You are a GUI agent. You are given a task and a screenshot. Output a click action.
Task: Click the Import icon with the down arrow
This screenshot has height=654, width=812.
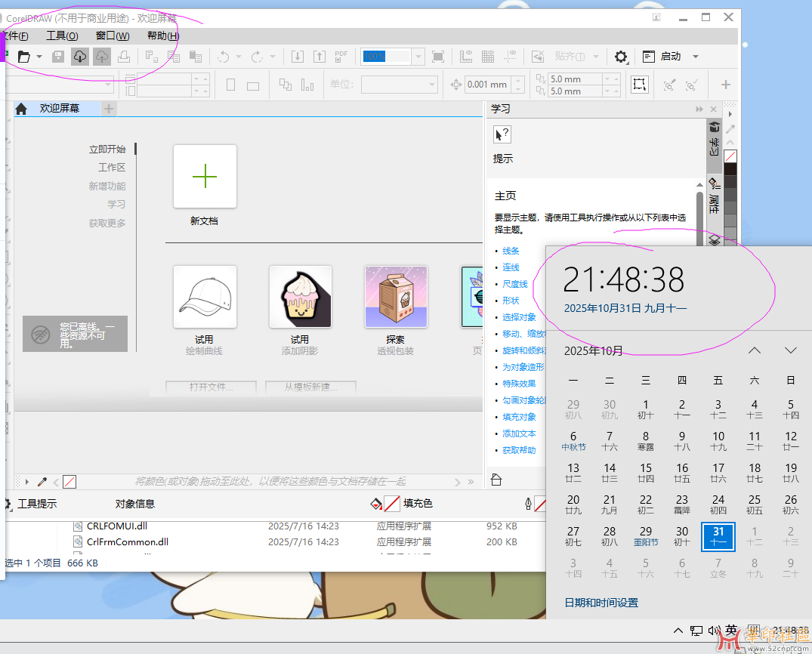pyautogui.click(x=298, y=57)
